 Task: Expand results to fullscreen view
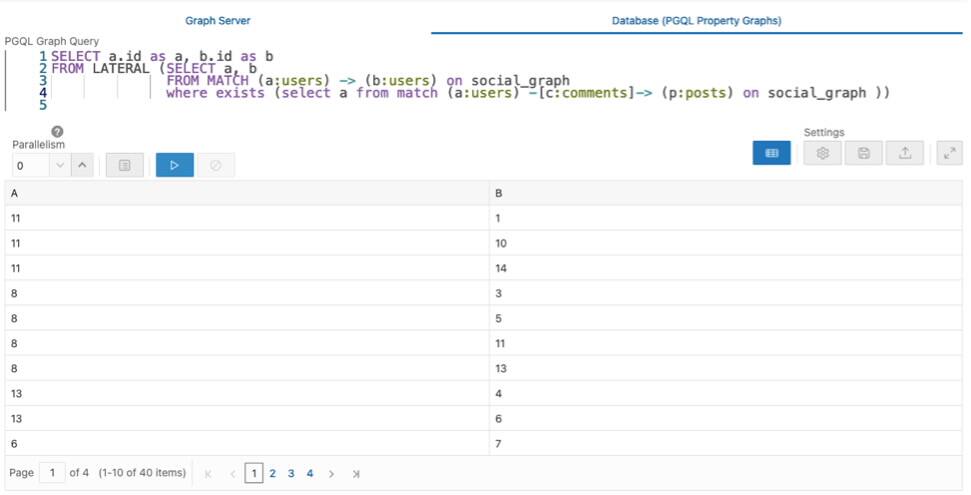[948, 153]
